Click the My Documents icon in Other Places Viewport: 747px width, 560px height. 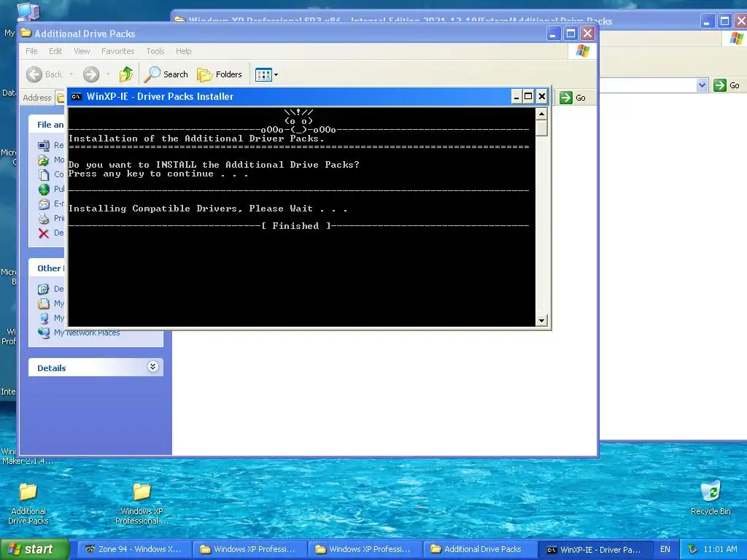44,304
